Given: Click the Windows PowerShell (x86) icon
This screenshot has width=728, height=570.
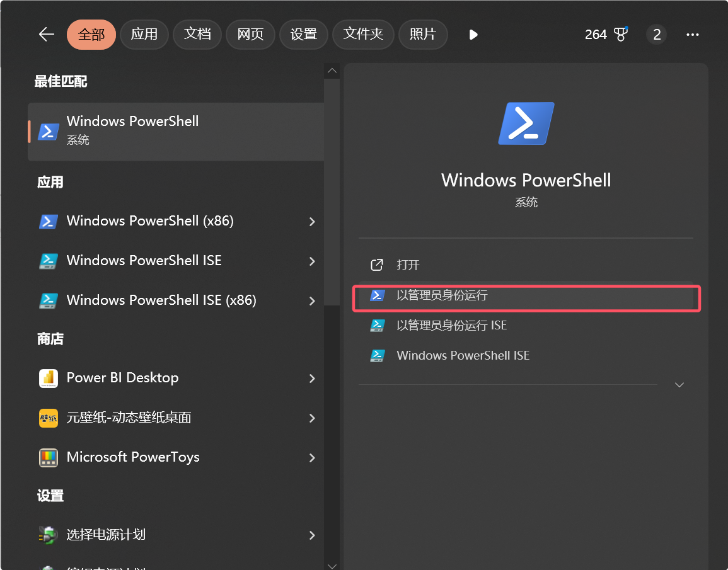Looking at the screenshot, I should point(49,222).
